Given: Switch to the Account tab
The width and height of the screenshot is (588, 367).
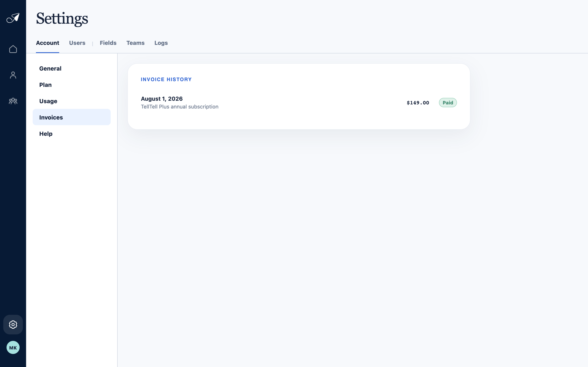Looking at the screenshot, I should [48, 43].
